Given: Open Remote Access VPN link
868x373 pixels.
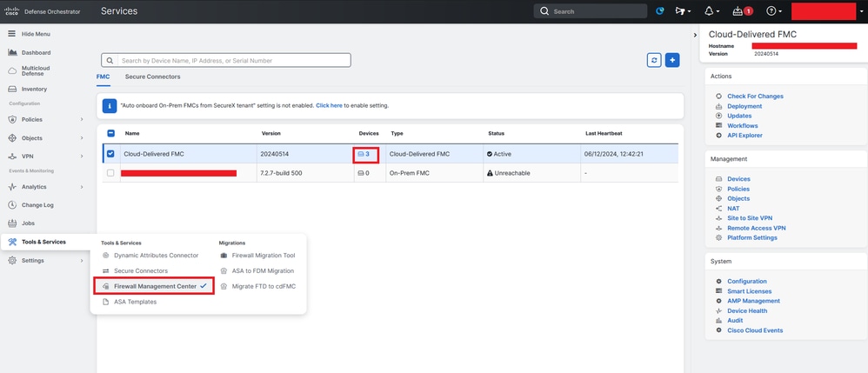Looking at the screenshot, I should pos(756,228).
